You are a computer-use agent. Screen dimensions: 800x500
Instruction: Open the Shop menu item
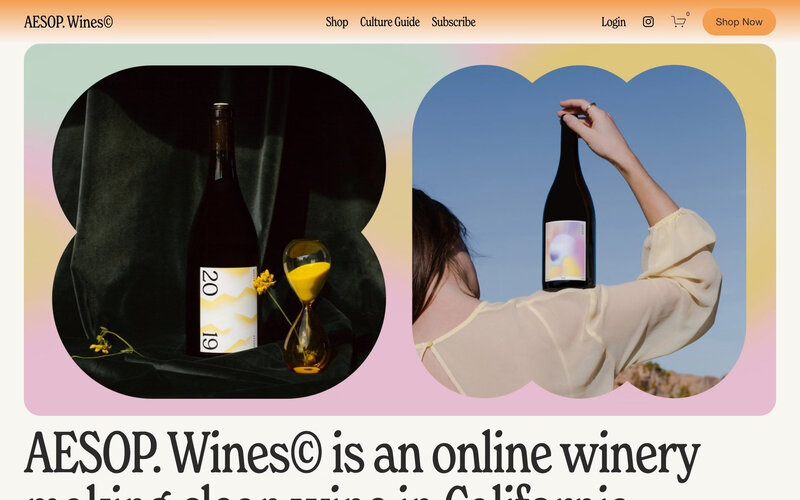pos(337,22)
